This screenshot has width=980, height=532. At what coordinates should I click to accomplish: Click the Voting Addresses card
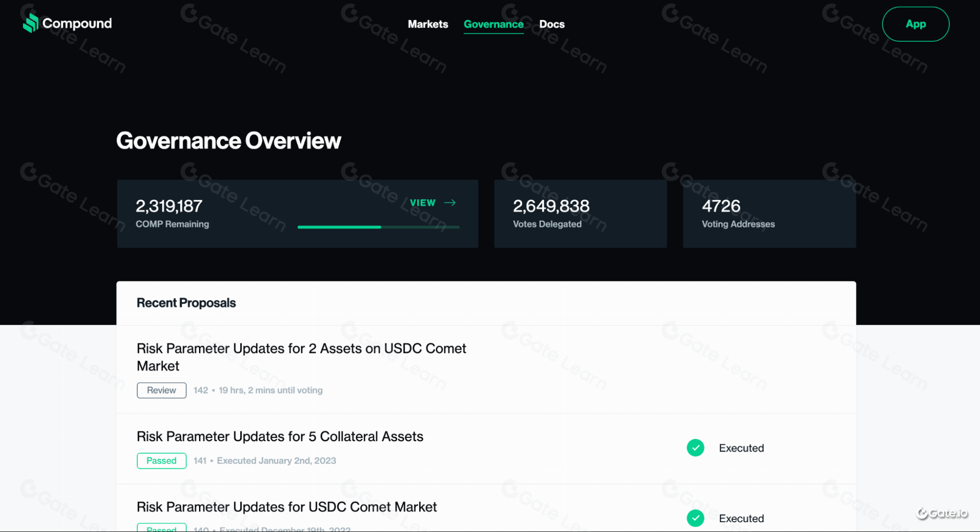point(769,214)
